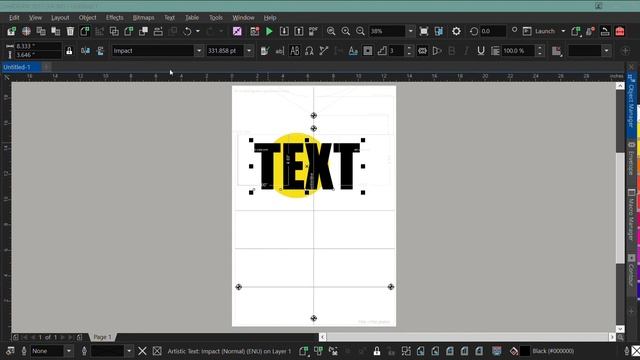This screenshot has width=640, height=360.
Task: Click the padlock icon in status bar
Action: pos(377,351)
